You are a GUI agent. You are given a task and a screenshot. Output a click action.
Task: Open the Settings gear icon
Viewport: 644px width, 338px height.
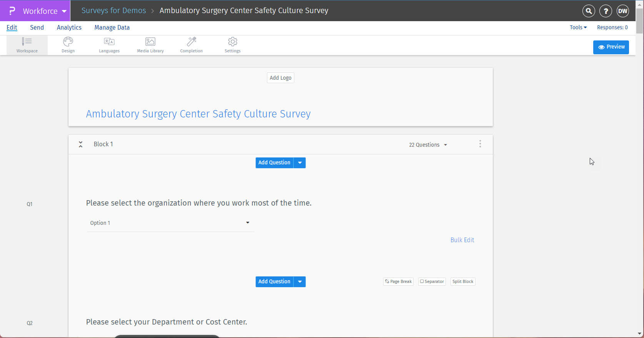(233, 45)
